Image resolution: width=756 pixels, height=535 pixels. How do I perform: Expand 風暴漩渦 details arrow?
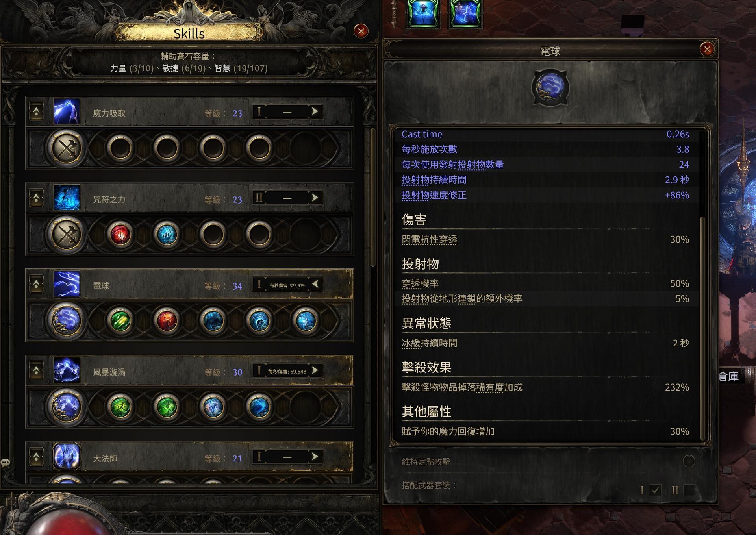point(315,370)
